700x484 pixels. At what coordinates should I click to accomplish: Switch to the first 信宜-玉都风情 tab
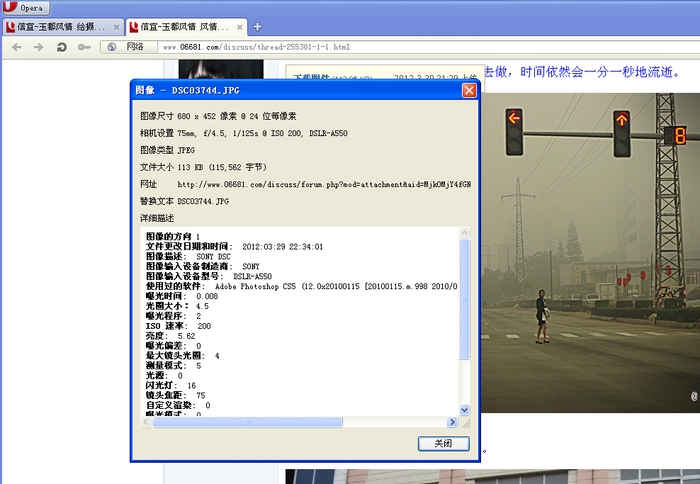[x=62, y=27]
